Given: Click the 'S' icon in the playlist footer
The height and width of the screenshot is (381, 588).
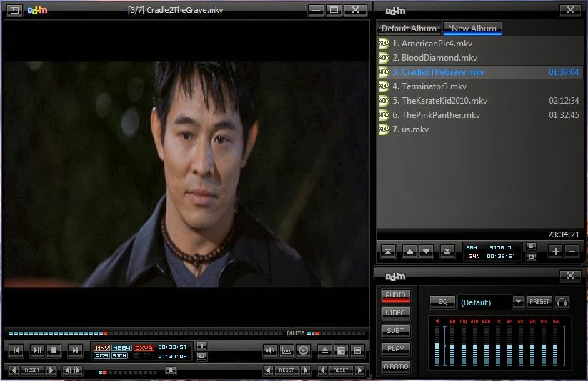Looking at the screenshot, I should [x=531, y=246].
